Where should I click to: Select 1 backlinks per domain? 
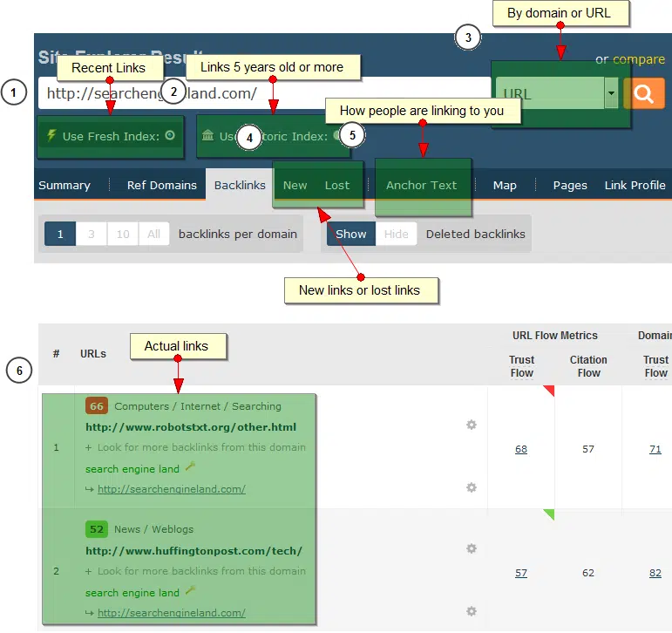60,234
